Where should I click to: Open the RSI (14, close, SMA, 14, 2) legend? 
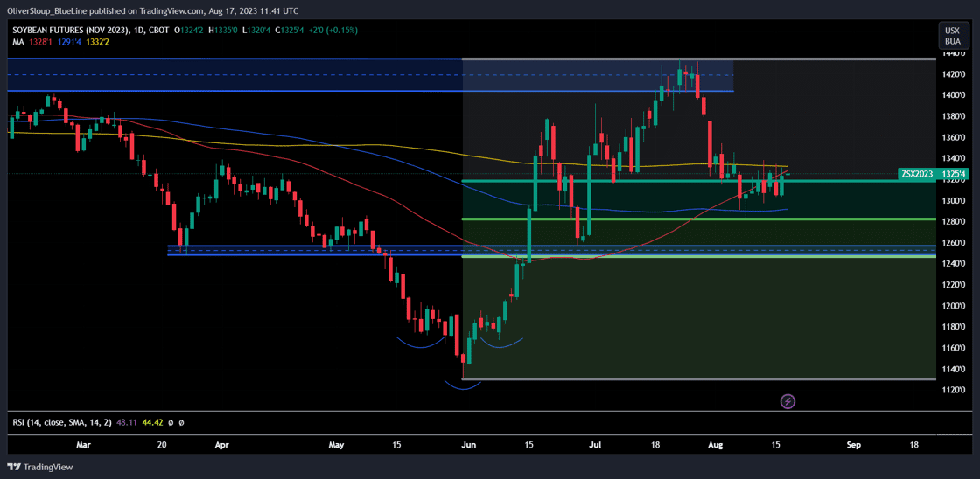point(61,422)
